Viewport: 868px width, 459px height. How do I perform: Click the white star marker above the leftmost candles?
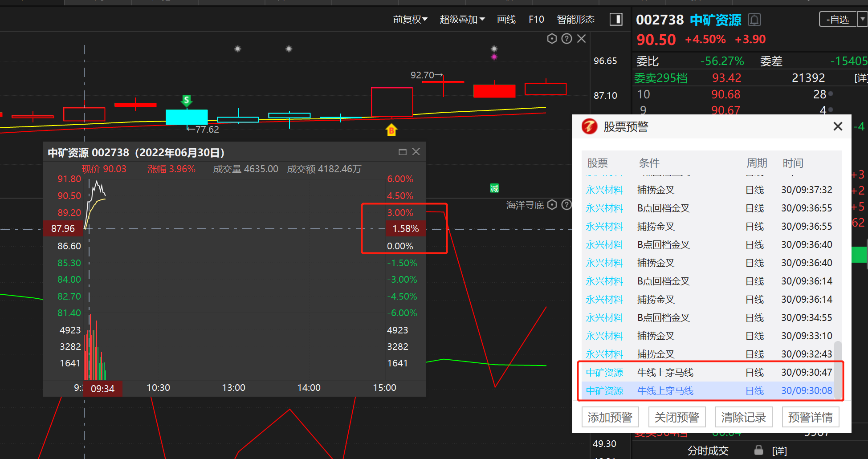click(x=238, y=49)
